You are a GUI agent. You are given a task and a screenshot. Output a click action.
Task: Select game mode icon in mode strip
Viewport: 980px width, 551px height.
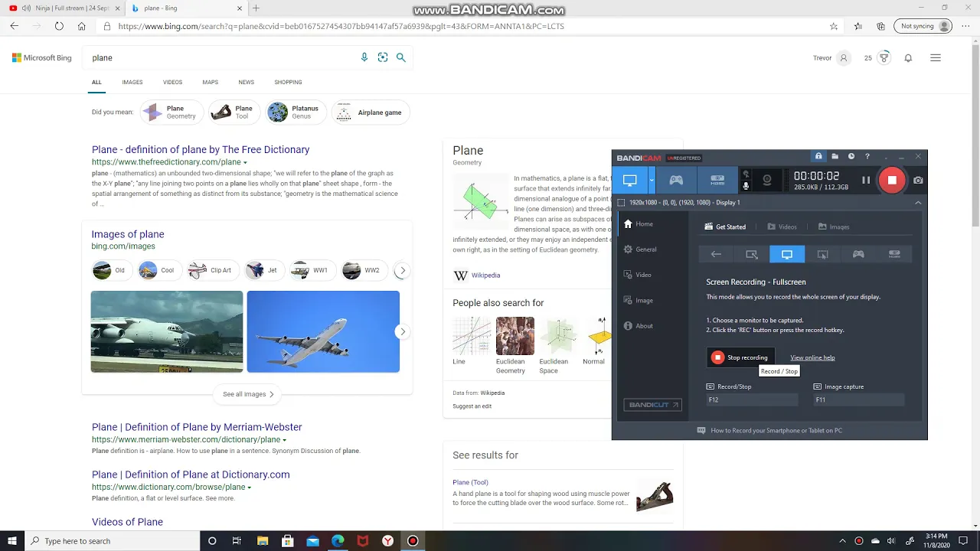pos(858,254)
